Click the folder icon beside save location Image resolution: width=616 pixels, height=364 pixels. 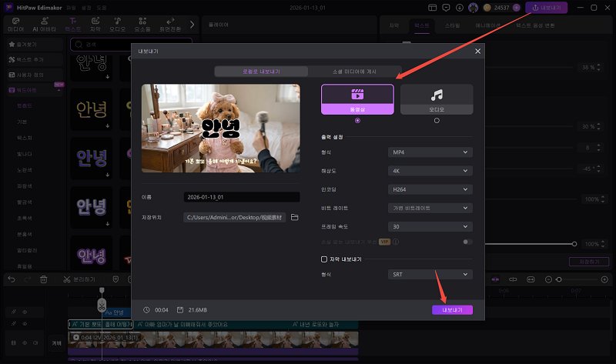coord(294,218)
